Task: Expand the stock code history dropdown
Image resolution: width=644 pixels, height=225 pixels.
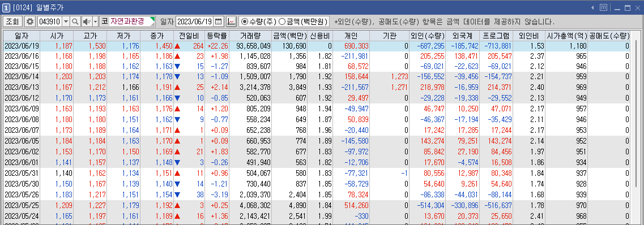Action: (x=66, y=21)
